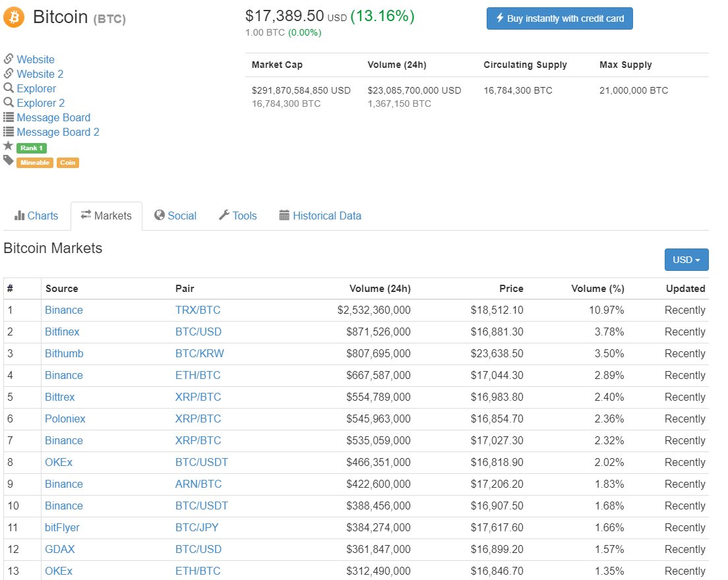Open OKEx ETH/BTC pair in row 13
This screenshot has height=580, width=728.
[x=198, y=571]
